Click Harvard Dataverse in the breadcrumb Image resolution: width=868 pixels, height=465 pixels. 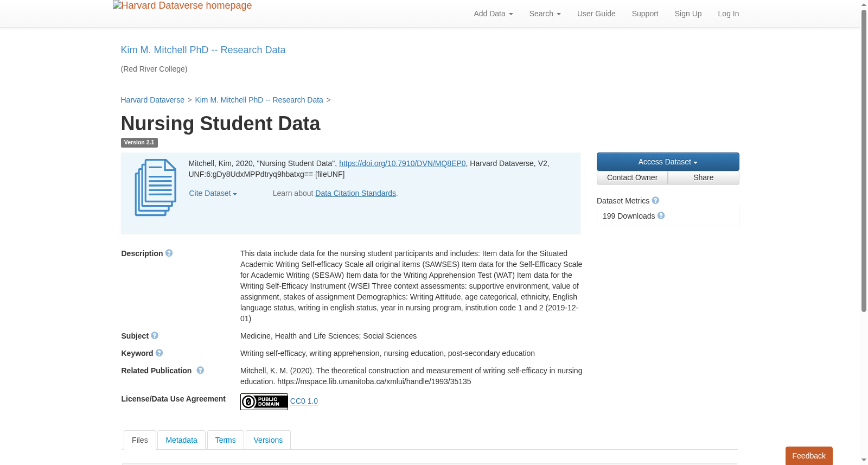click(x=152, y=100)
